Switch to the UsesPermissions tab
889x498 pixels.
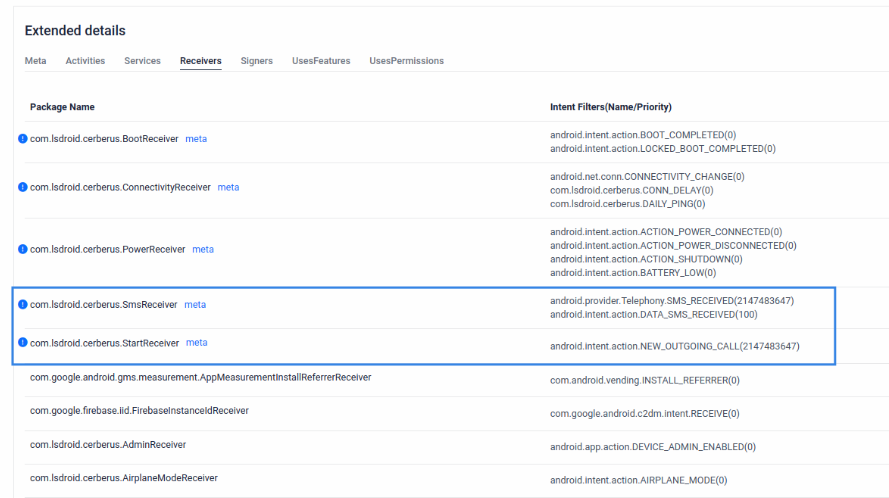tap(407, 61)
